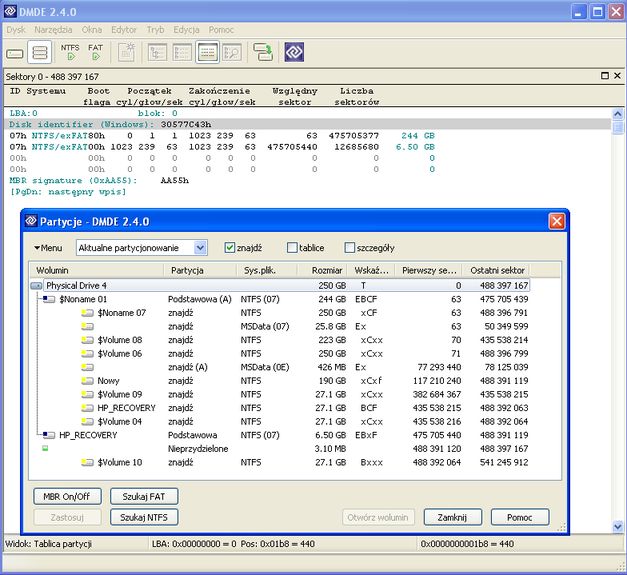Open the Dysk menu
The image size is (627, 575).
[16, 30]
